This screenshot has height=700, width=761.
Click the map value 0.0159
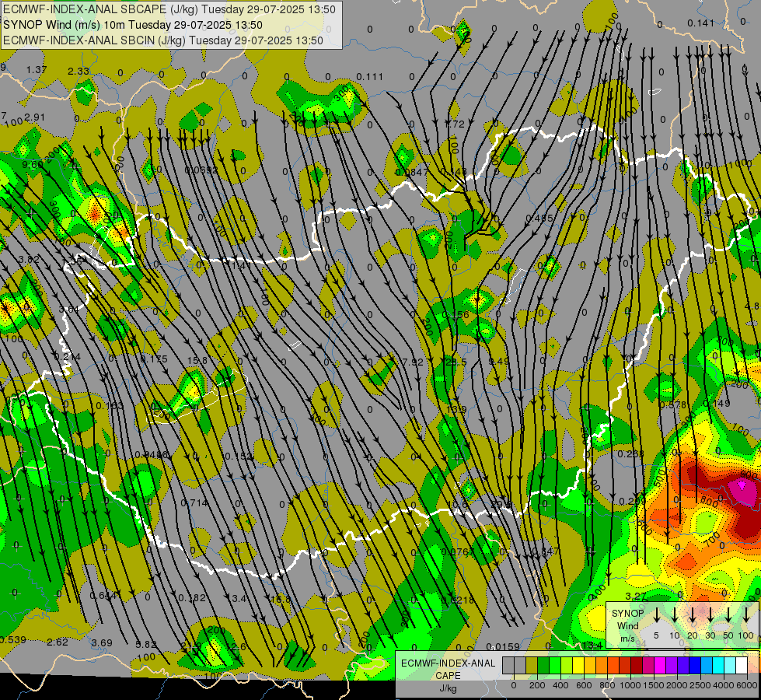point(502,646)
